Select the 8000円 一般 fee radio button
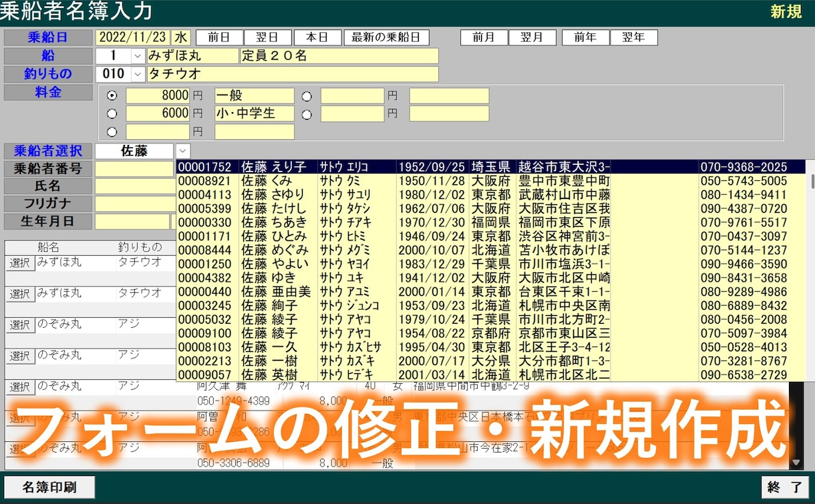Viewport: 815px width, 504px height. pyautogui.click(x=112, y=96)
